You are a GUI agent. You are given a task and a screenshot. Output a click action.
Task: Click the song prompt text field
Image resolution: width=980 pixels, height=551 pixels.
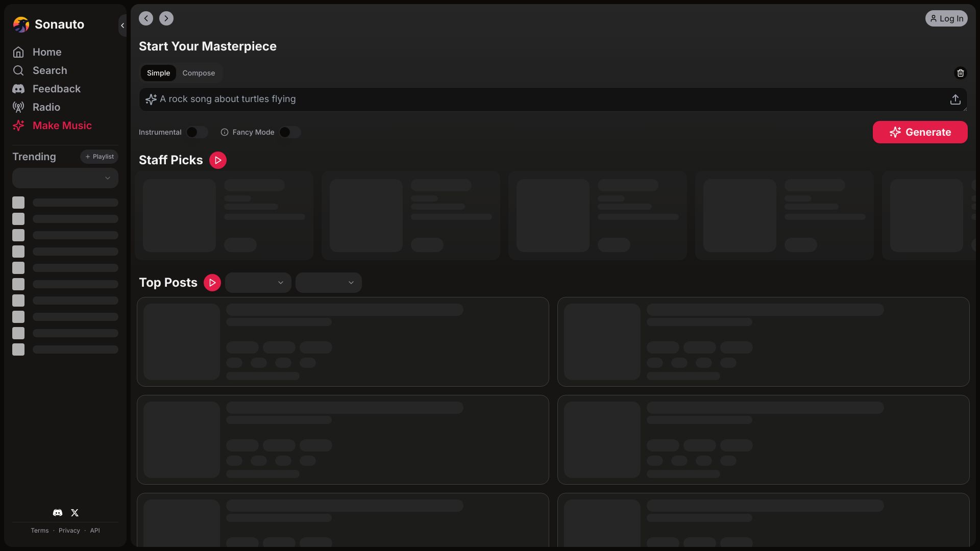point(553,99)
